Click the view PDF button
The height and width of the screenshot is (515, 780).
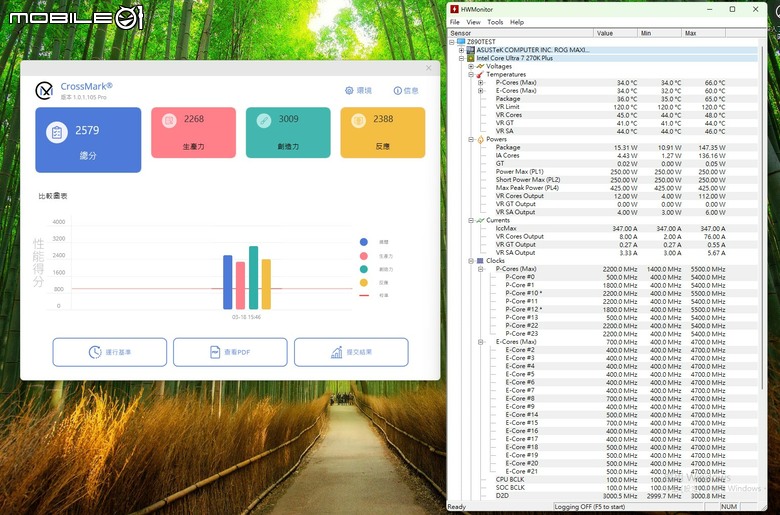230,352
